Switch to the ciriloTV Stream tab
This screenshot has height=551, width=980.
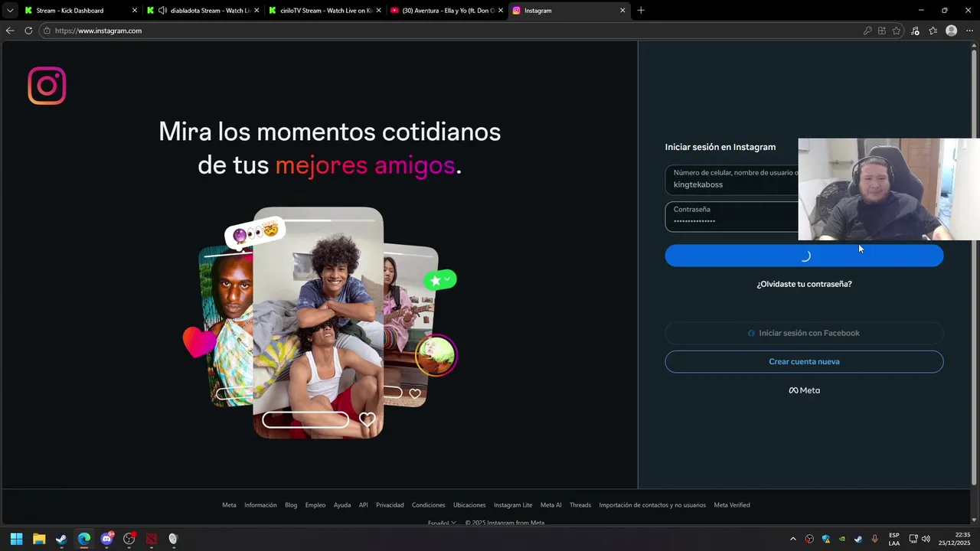325,11
